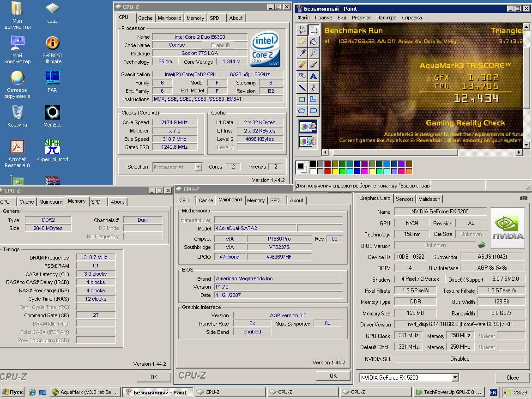Click the 2174.9 MHz core speed value
The image size is (532, 399).
coord(175,122)
